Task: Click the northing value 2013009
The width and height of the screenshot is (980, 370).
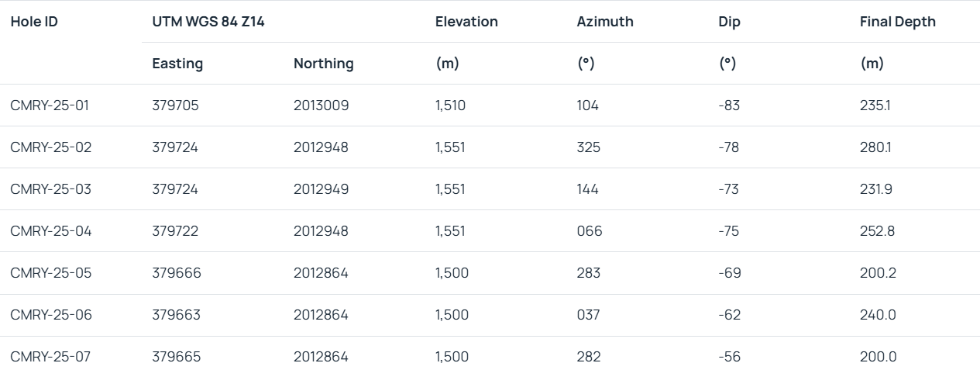Action: (x=321, y=105)
